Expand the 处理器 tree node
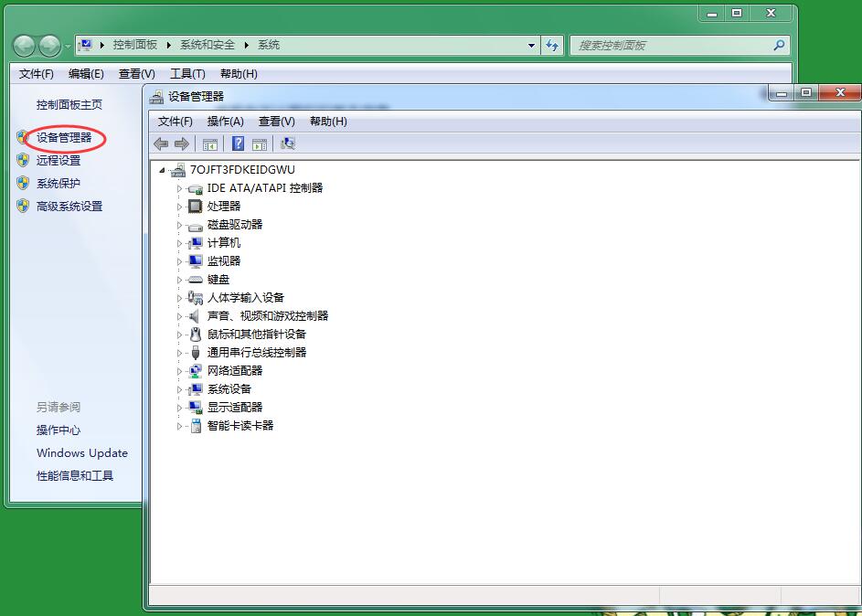Screen dimensions: 862x616 179,206
